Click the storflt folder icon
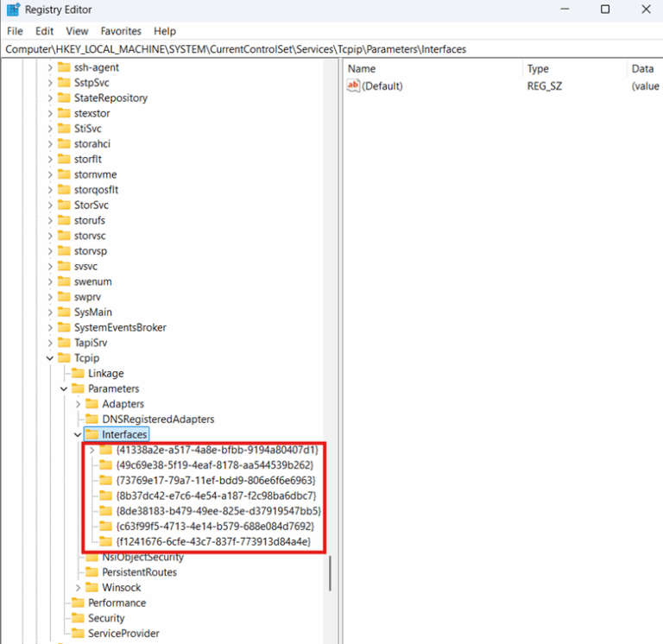Viewport: 663px width, 644px height. (x=64, y=159)
